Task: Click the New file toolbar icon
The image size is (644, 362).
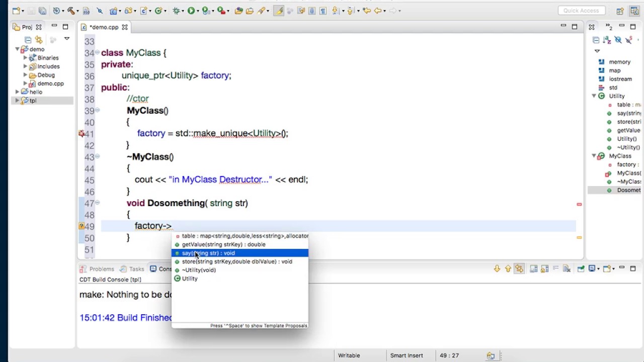Action: tap(17, 11)
